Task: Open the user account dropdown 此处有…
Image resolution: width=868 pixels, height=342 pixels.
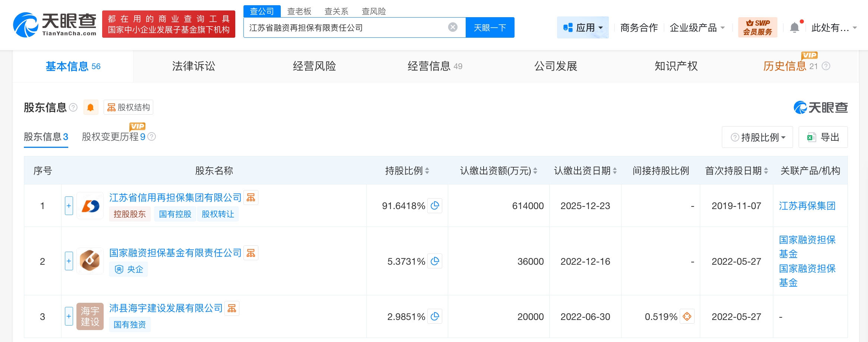Action: point(834,28)
